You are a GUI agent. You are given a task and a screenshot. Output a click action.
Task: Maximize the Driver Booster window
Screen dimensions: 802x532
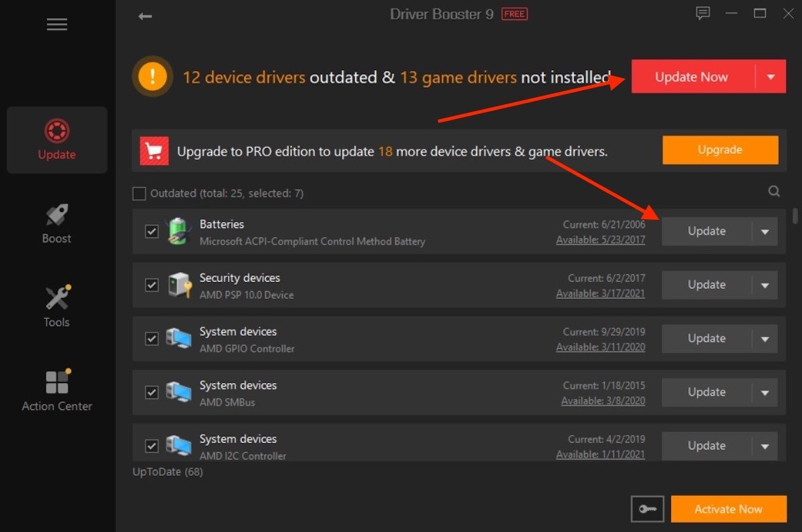click(760, 13)
